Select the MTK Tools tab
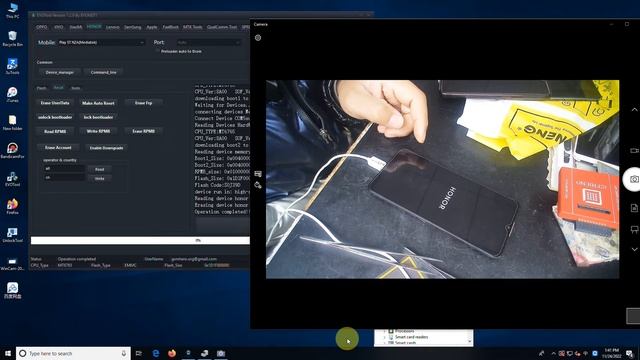Image resolution: width=640 pixels, height=360 pixels. pos(193,27)
